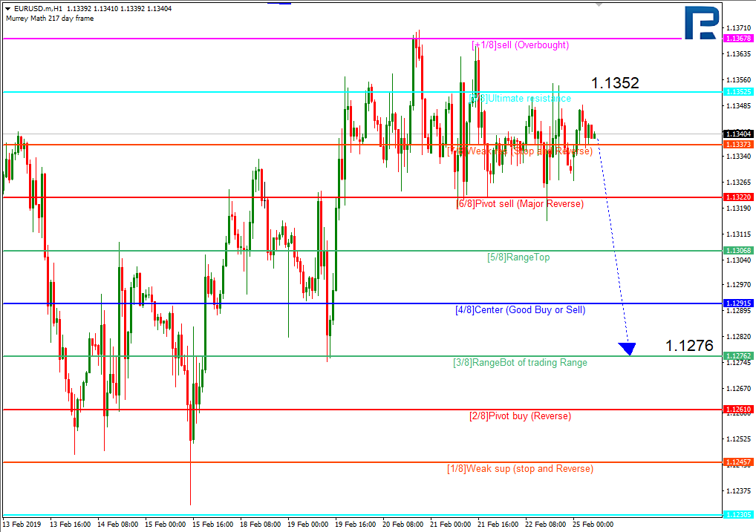Click the 1.1352 price annotation text

click(615, 83)
